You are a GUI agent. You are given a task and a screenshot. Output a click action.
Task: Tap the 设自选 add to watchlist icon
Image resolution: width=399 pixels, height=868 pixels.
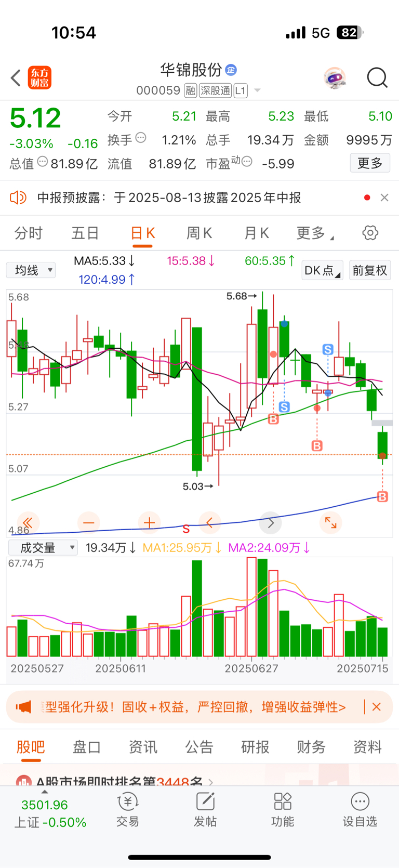pyautogui.click(x=360, y=810)
